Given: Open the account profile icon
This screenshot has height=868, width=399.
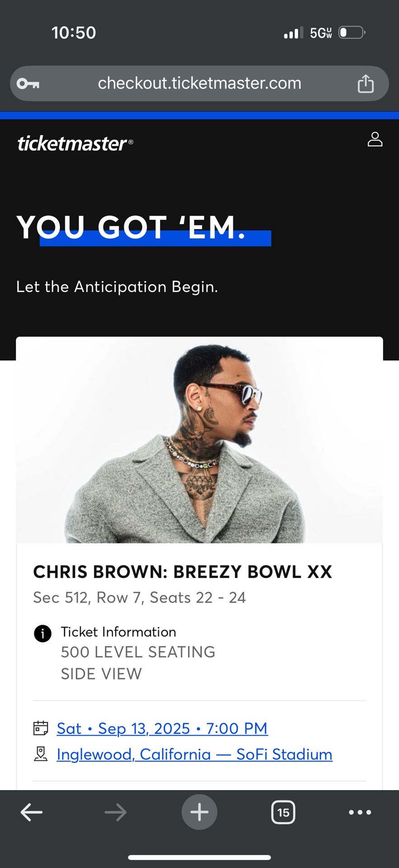Looking at the screenshot, I should 375,140.
